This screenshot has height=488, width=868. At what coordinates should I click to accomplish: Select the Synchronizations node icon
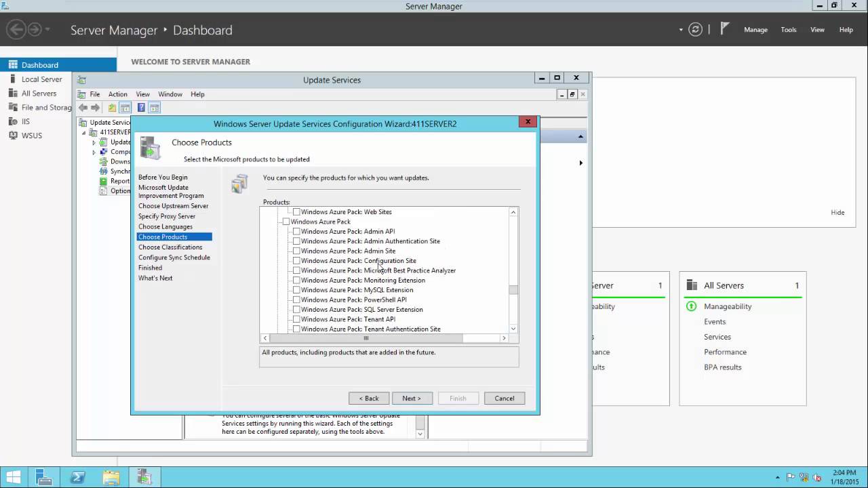click(104, 171)
